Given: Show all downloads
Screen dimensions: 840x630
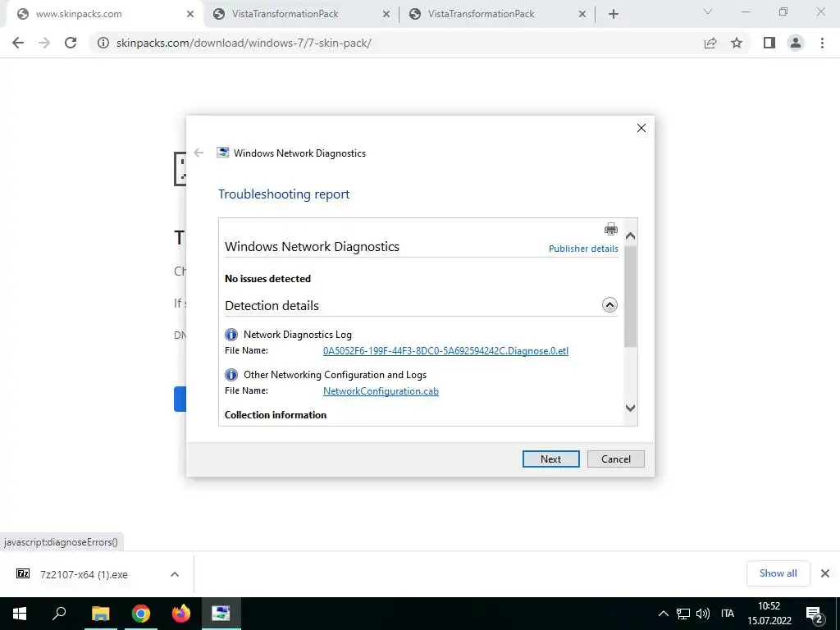Looking at the screenshot, I should (778, 573).
